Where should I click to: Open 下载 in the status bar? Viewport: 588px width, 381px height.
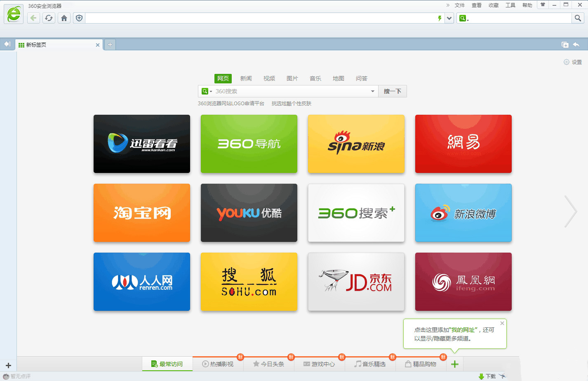tap(487, 376)
